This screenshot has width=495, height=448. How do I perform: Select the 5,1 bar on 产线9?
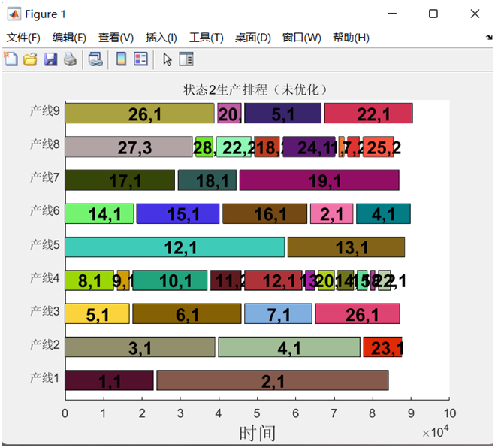283,113
